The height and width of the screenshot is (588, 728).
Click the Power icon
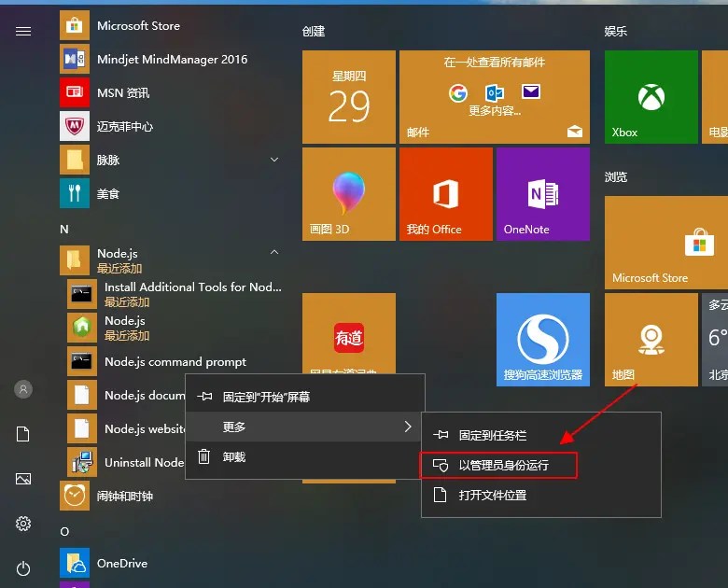pyautogui.click(x=23, y=568)
